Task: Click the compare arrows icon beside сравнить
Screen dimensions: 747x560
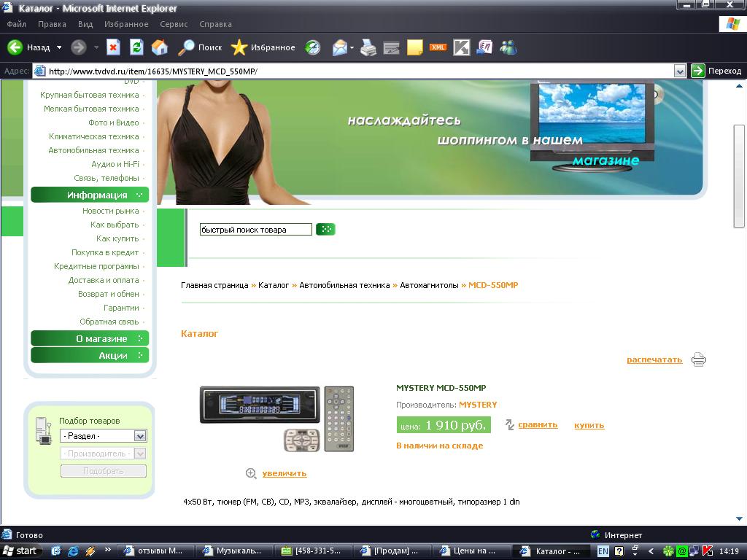Action: tap(510, 424)
